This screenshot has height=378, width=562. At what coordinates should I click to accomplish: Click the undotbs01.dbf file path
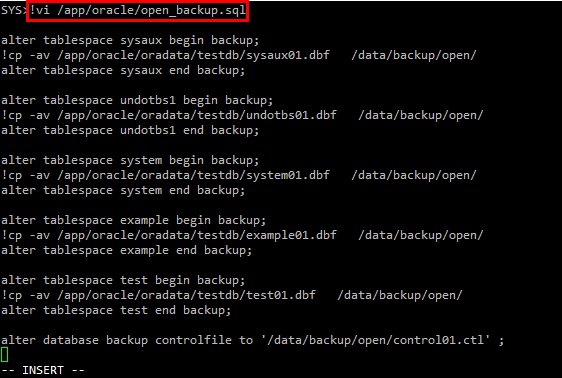point(197,115)
